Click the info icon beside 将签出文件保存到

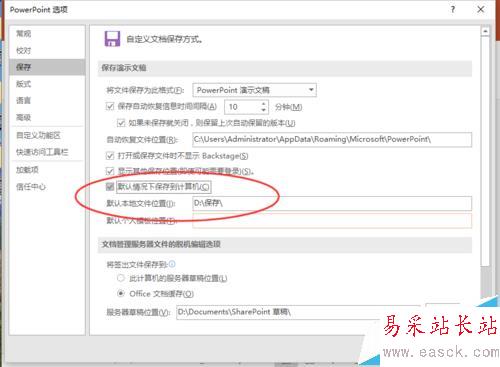coord(172,264)
